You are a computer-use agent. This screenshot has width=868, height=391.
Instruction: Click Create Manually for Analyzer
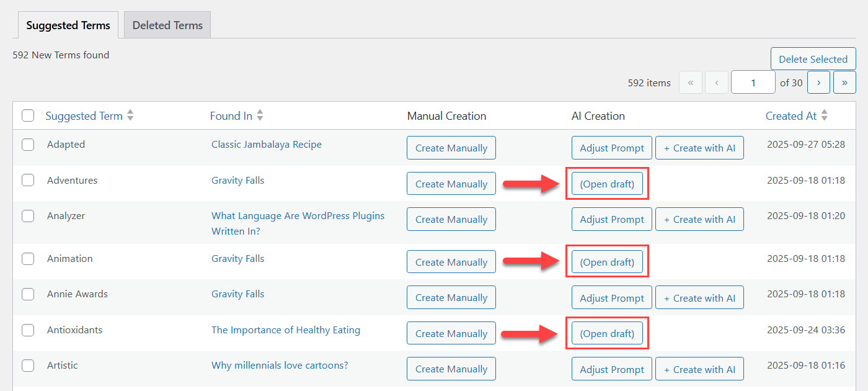point(451,219)
